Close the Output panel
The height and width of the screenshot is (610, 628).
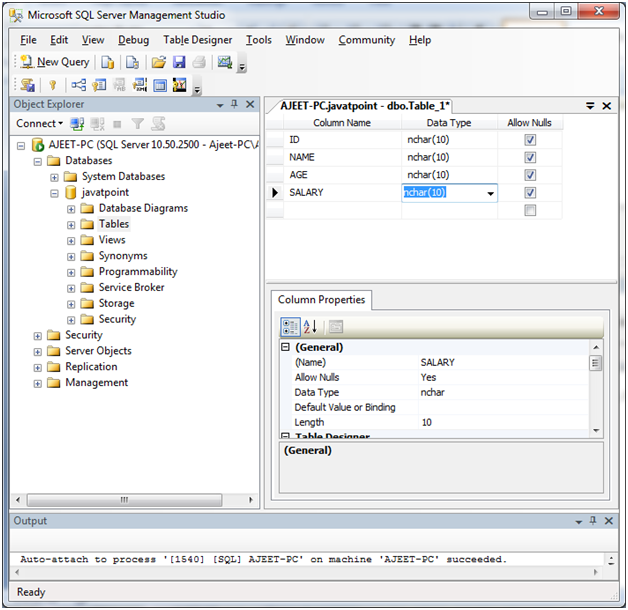tap(609, 521)
